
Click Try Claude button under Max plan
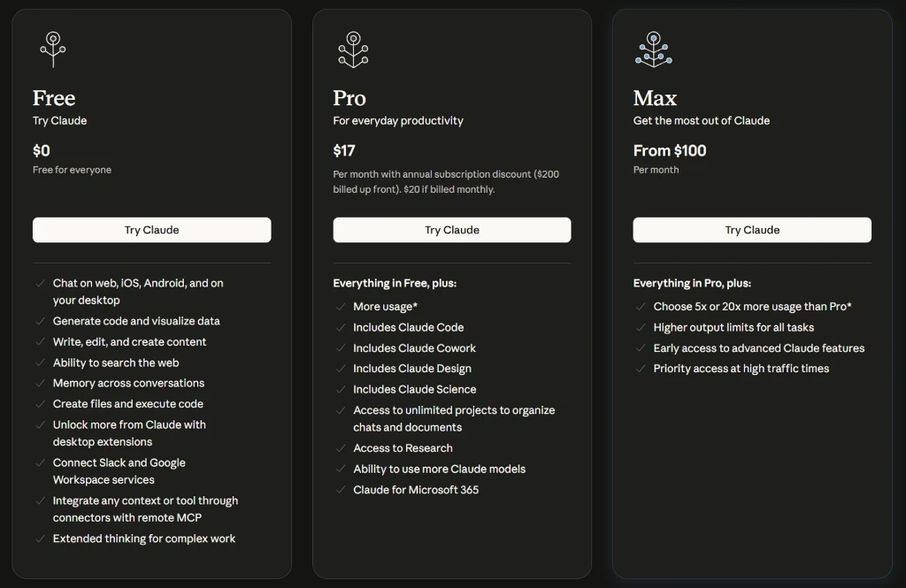[x=752, y=230]
